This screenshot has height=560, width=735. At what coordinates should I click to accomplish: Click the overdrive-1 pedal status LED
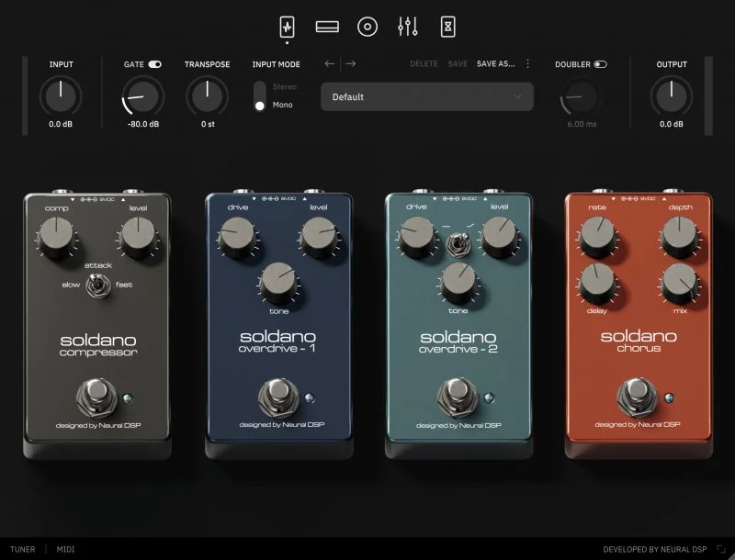pos(310,398)
